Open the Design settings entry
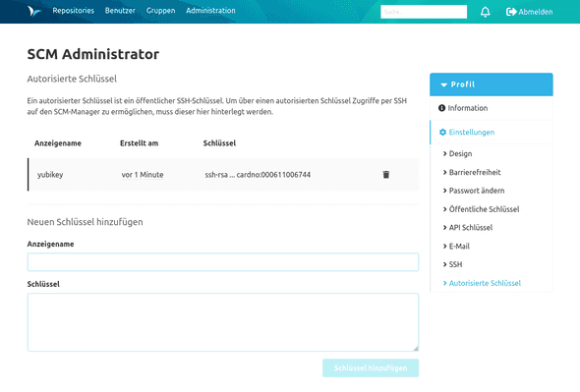This screenshot has height=392, width=580. tap(460, 153)
